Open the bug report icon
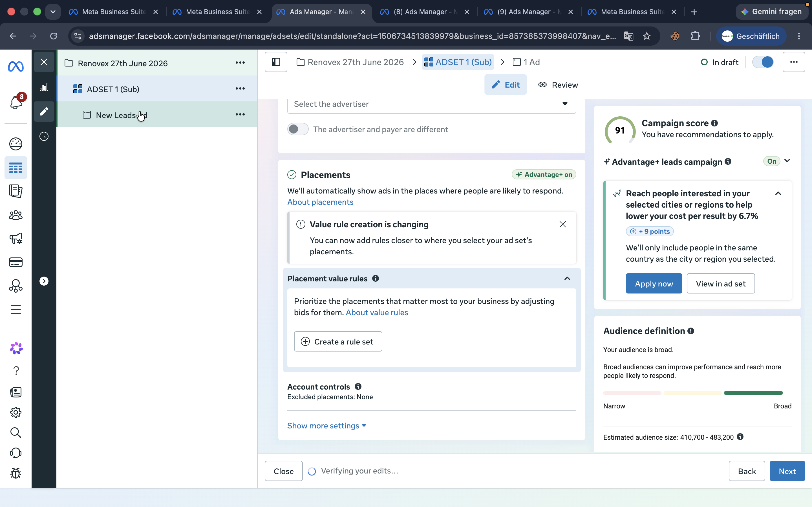 (x=16, y=473)
